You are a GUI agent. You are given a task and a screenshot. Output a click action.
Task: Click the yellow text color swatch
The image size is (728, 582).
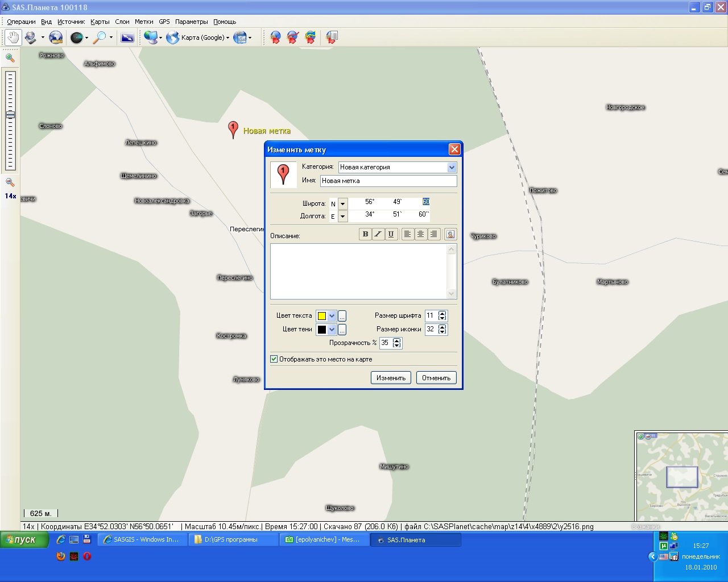[x=322, y=316]
